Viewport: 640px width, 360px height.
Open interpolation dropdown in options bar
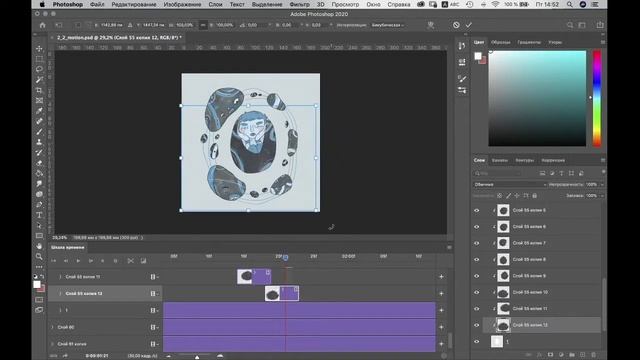tap(387, 25)
